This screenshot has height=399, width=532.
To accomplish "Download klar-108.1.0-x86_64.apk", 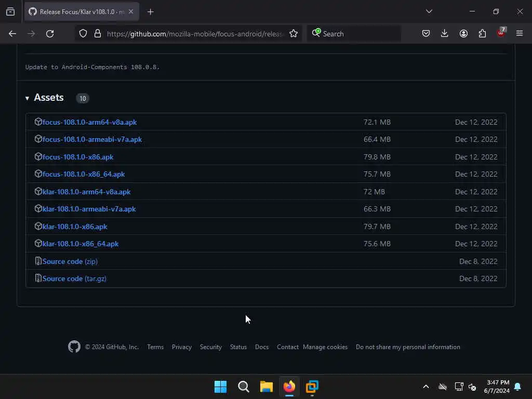I will click(x=81, y=244).
